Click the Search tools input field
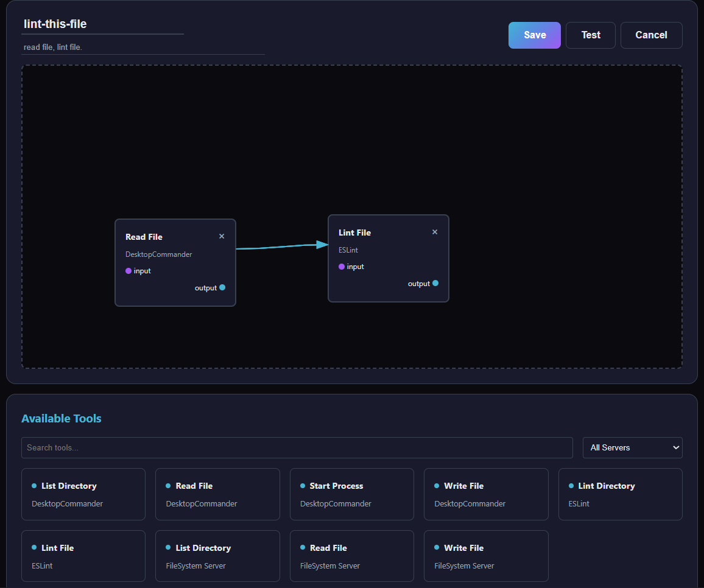The height and width of the screenshot is (588, 704). [x=297, y=447]
